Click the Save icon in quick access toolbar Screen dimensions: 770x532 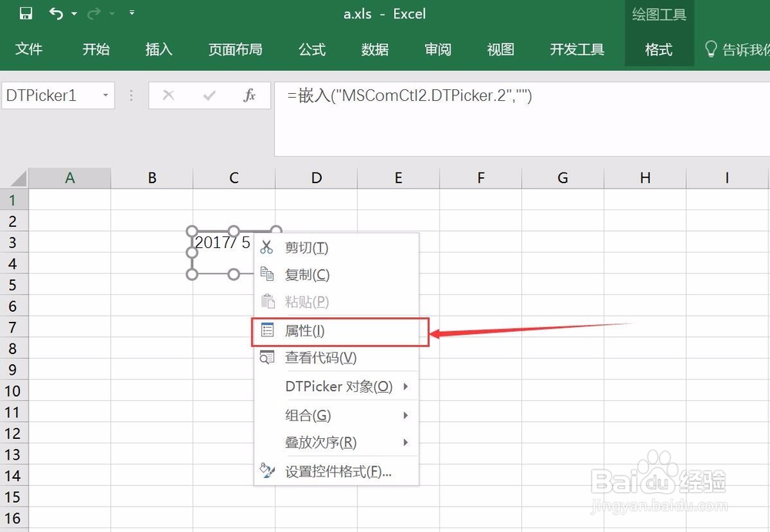(x=25, y=13)
